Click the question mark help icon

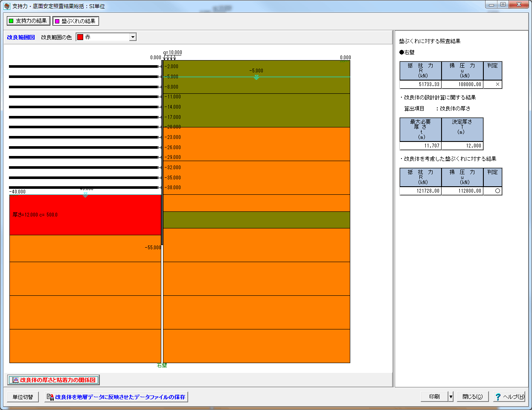(497, 397)
